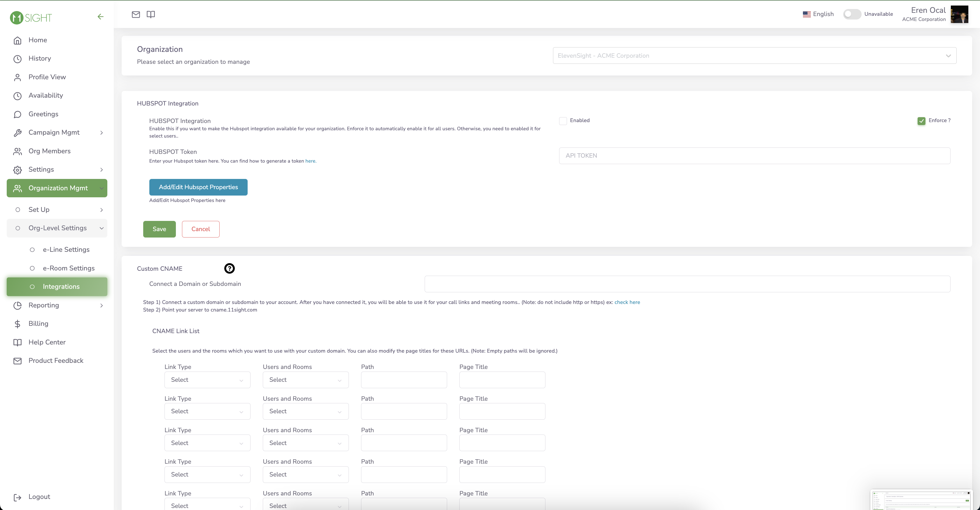Click the Campaign Mgmt wrench icon

17,133
